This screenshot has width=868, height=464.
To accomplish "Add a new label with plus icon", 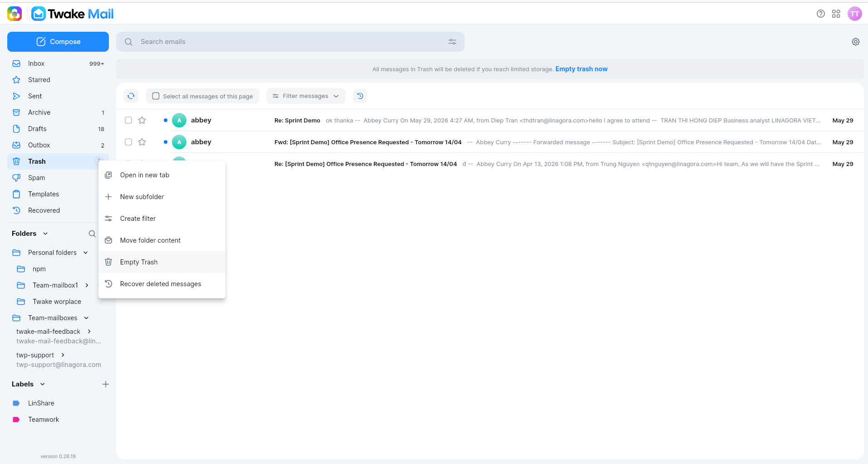I will pos(106,384).
